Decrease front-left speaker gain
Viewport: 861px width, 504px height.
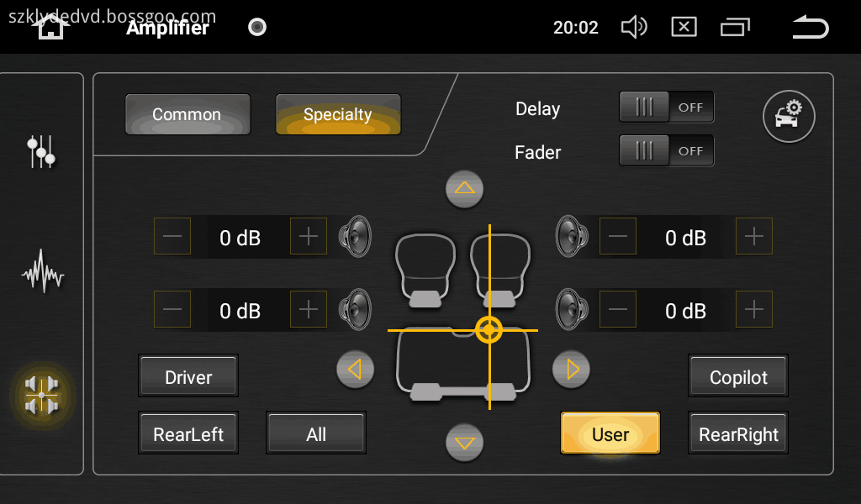tap(172, 236)
